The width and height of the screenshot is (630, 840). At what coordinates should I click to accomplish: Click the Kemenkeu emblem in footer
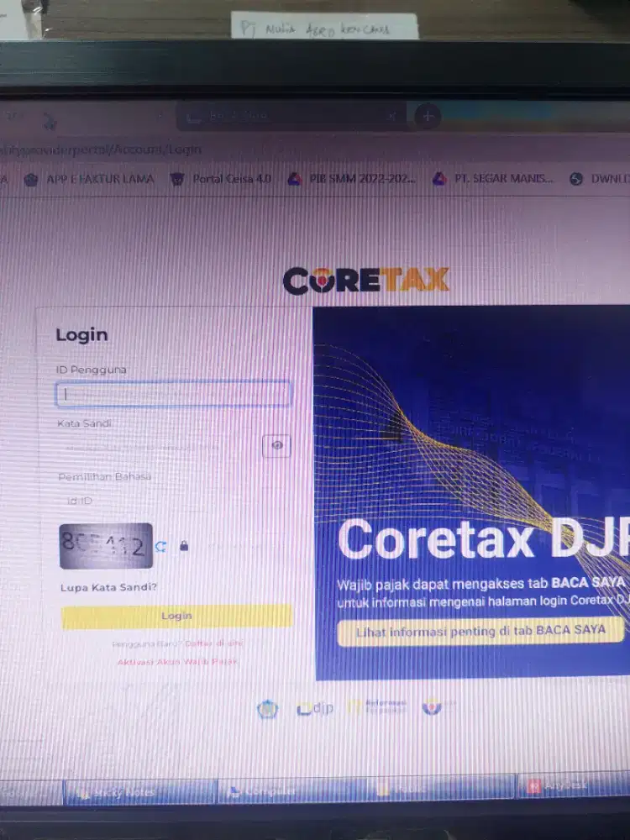click(x=267, y=708)
